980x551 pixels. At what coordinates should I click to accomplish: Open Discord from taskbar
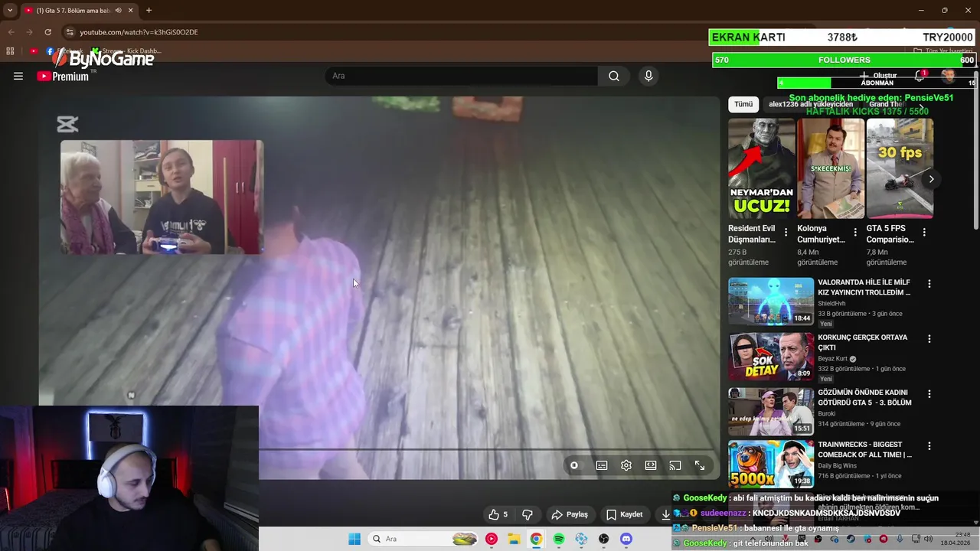tap(626, 539)
